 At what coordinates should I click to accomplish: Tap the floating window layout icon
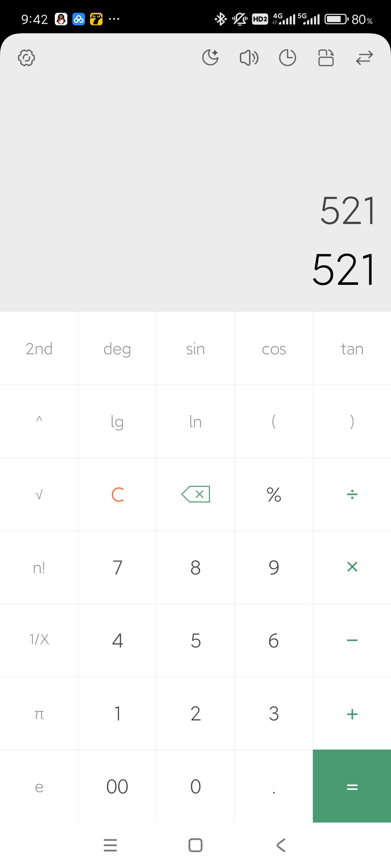[x=326, y=58]
